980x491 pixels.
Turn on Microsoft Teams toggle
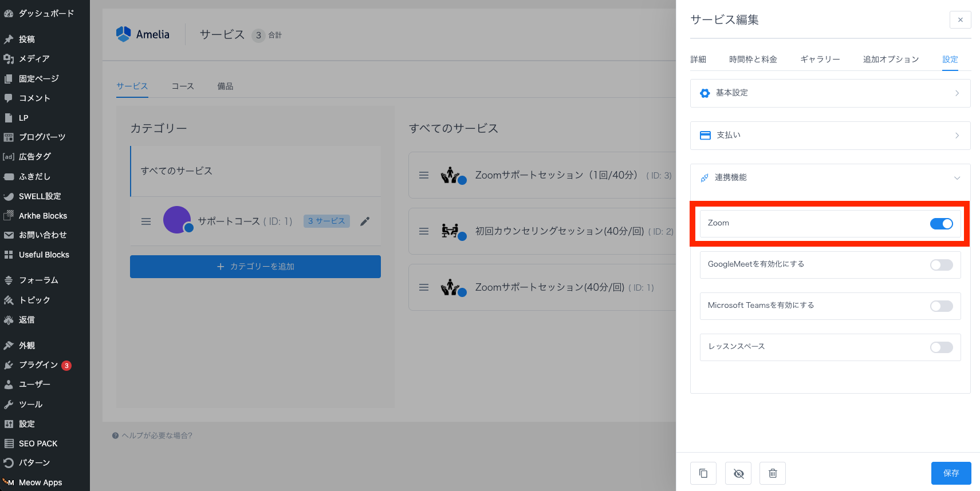(941, 306)
